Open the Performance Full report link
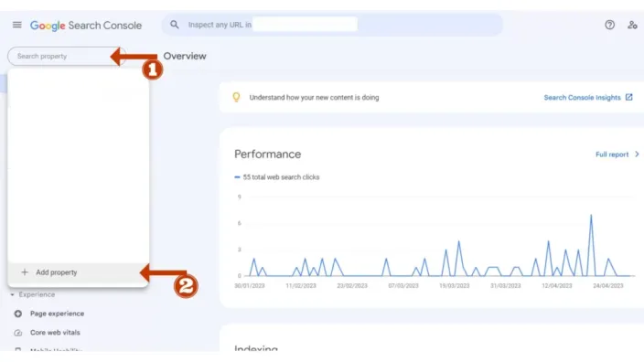This screenshot has height=362, width=644. pos(612,154)
